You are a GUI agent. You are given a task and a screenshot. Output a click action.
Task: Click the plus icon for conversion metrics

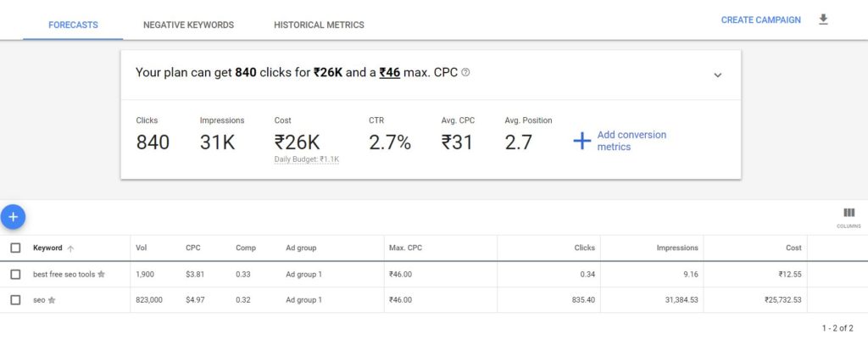[581, 141]
